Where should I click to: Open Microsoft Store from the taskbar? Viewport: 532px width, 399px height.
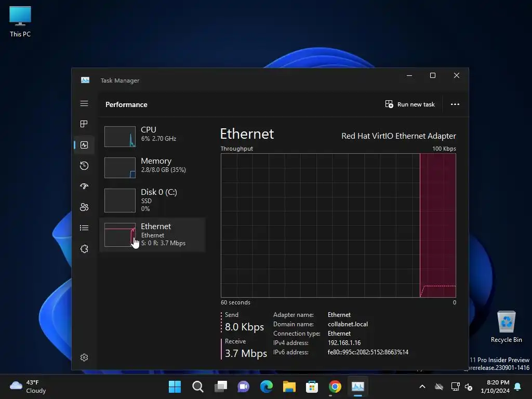312,387
